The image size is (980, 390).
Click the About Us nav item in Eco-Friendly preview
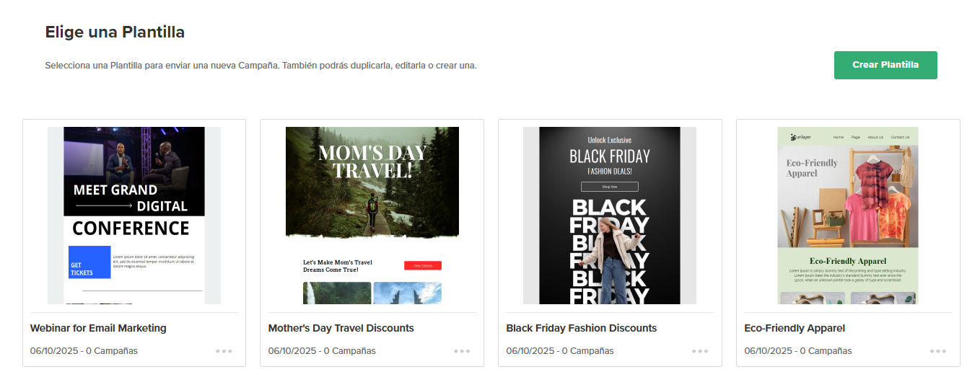pos(875,137)
